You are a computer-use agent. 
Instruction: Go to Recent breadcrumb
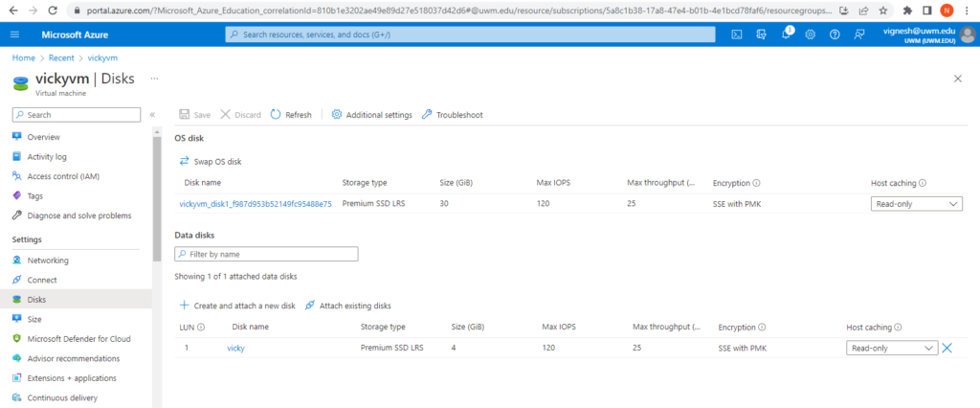click(61, 57)
